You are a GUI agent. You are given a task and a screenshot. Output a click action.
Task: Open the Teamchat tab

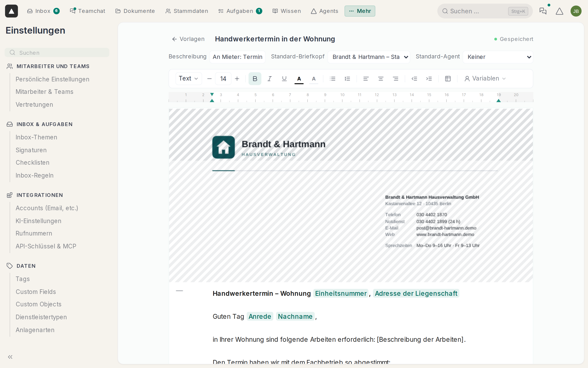[x=88, y=11]
